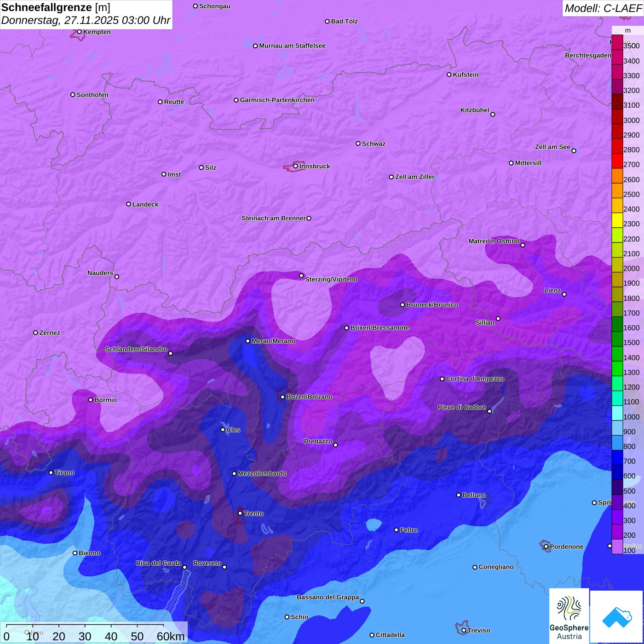Image resolution: width=644 pixels, height=644 pixels.
Task: Click the Zell am Ziller label
Action: [x=414, y=177]
